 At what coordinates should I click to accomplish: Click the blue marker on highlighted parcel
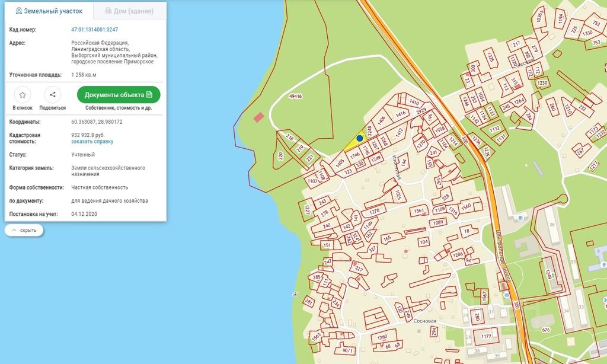pos(360,138)
